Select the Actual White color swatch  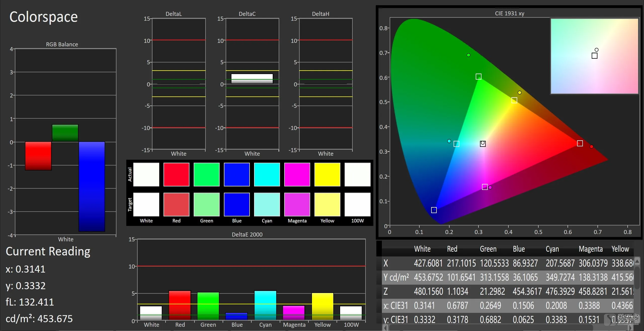point(146,175)
